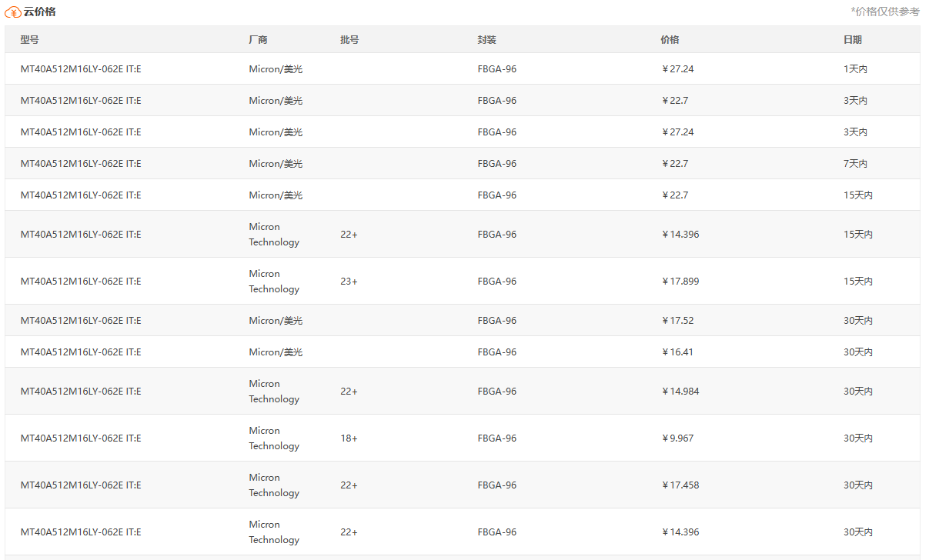929x560 pixels.
Task: Click the *价格仅供参考 disclaimer text
Action: pyautogui.click(x=885, y=12)
